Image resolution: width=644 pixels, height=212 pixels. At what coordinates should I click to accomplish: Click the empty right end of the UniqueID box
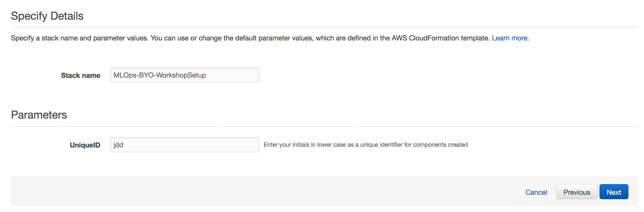click(x=191, y=145)
